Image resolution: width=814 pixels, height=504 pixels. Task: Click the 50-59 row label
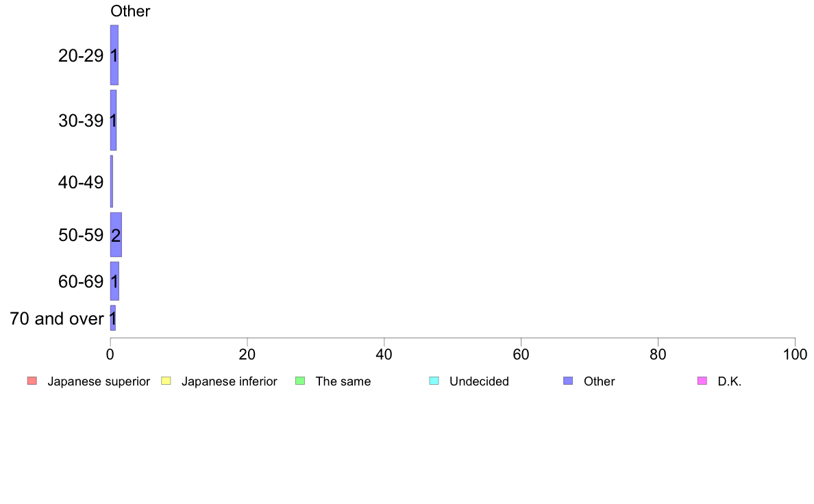tap(81, 235)
